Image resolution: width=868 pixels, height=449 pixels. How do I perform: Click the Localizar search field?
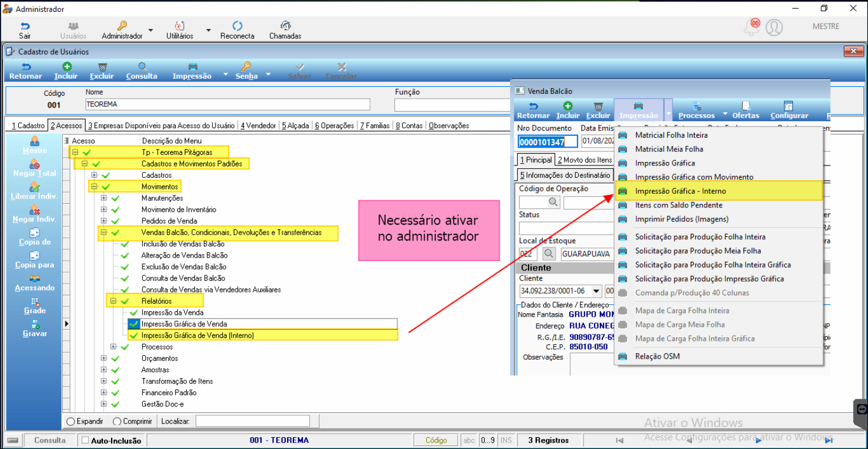pos(253,421)
